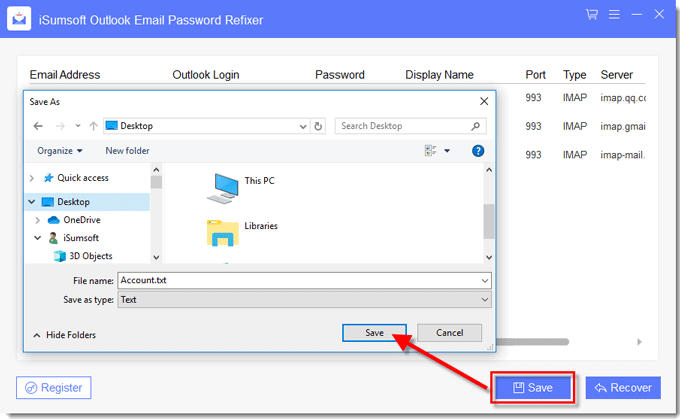Click the Server column header

click(616, 75)
